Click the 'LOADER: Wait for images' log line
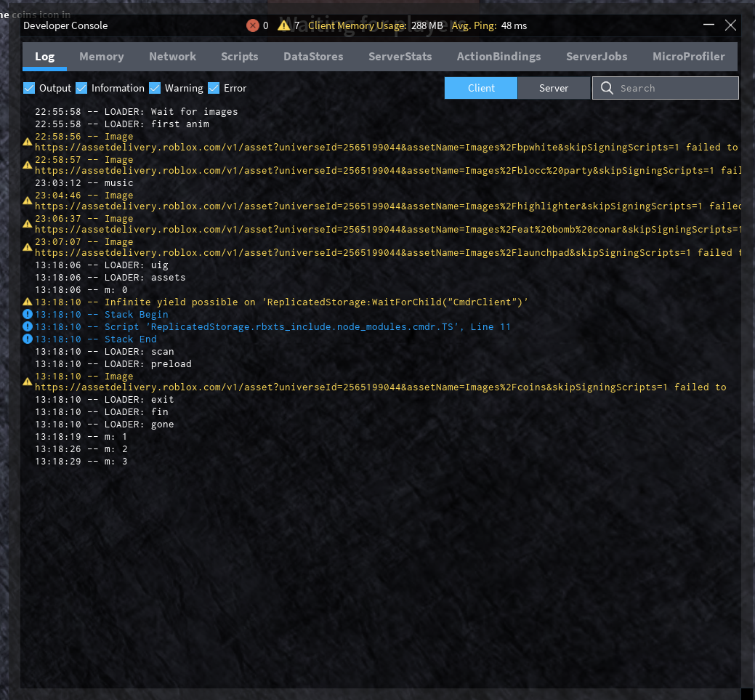The width and height of the screenshot is (755, 700). [137, 112]
